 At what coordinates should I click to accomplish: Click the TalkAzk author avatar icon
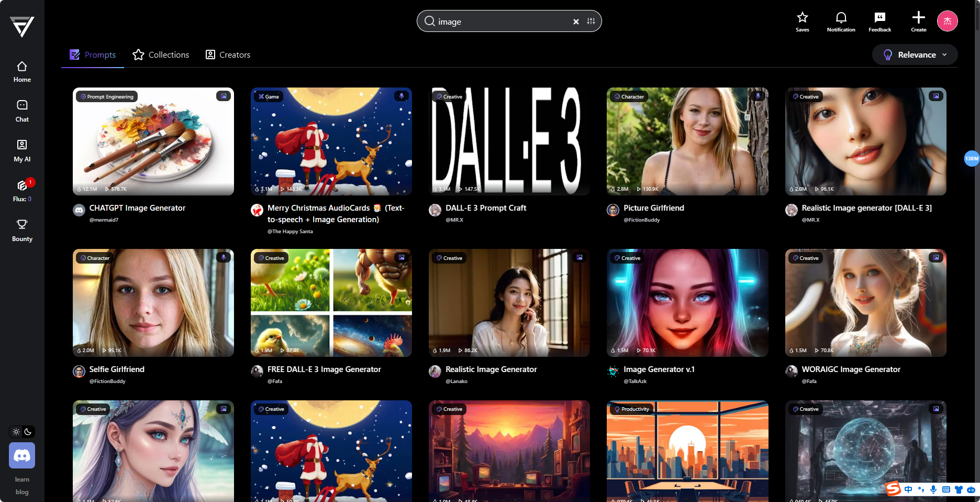[613, 372]
